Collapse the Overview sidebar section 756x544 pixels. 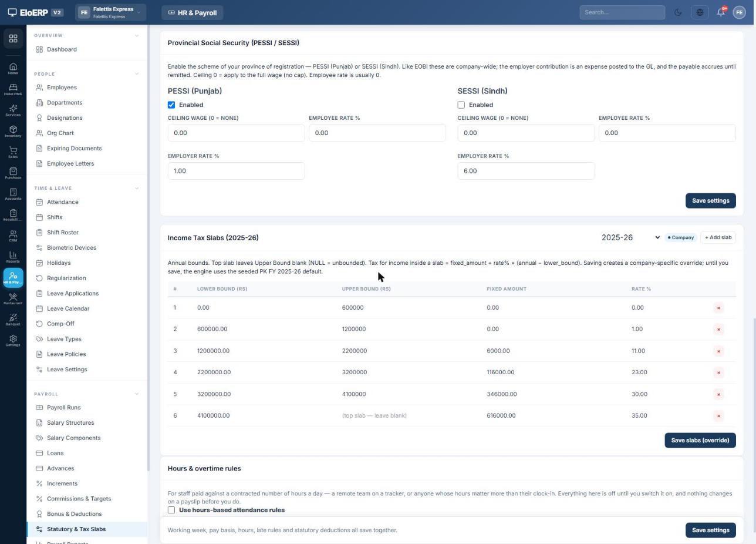pyautogui.click(x=137, y=36)
